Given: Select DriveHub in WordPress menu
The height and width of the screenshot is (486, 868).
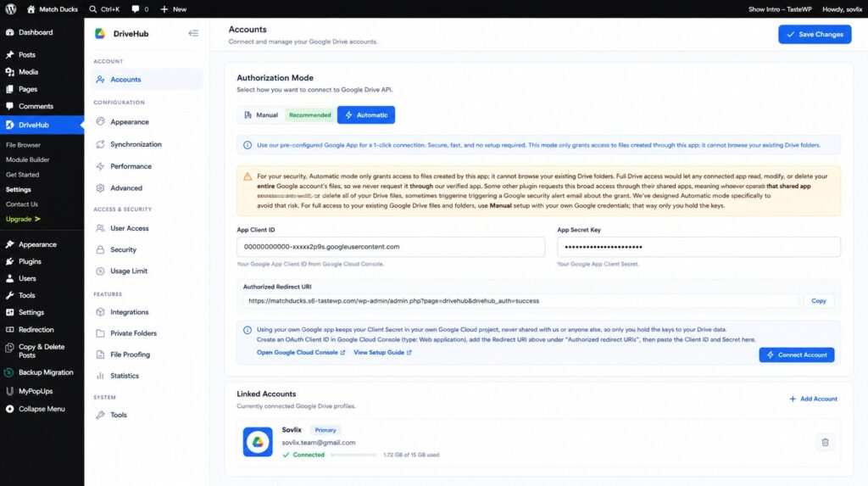Looking at the screenshot, I should coord(42,125).
